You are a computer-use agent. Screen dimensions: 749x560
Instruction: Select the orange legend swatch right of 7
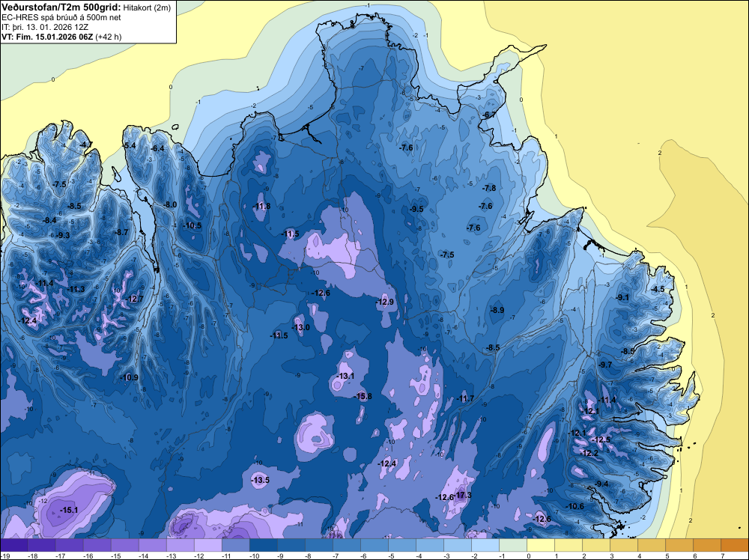click(736, 546)
